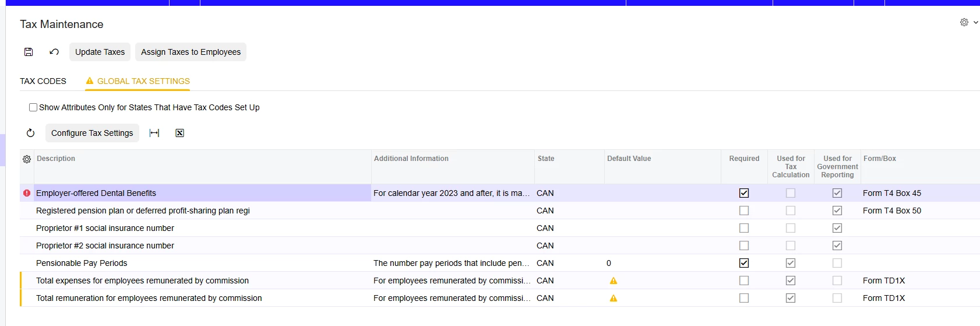Viewport: 980px width, 326px height.
Task: Click Assign Taxes to Employees button
Action: click(x=191, y=52)
